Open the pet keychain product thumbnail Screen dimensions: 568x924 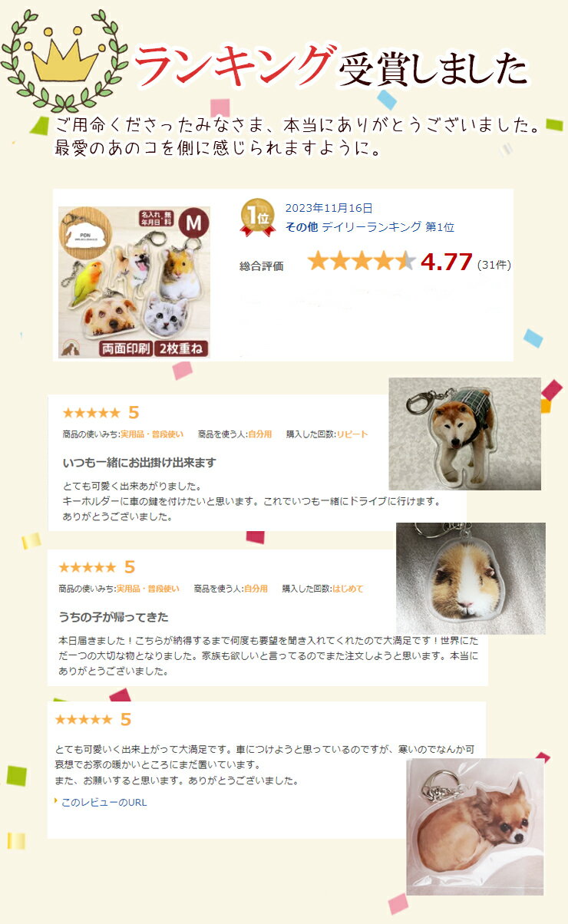(x=134, y=282)
